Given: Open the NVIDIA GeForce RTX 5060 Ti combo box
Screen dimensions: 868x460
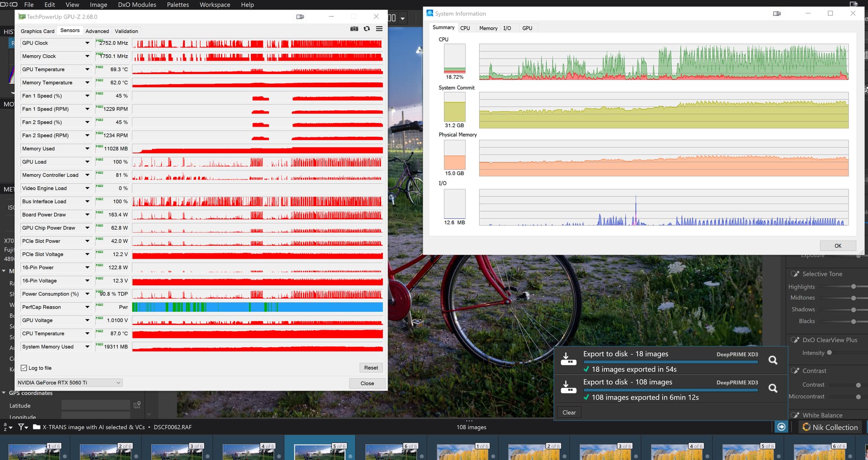Looking at the screenshot, I should 69,383.
